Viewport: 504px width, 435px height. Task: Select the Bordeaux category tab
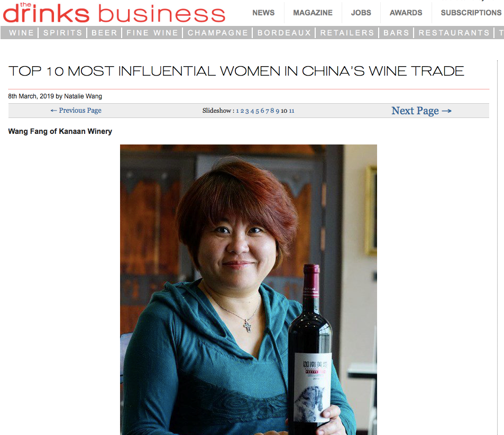click(284, 33)
